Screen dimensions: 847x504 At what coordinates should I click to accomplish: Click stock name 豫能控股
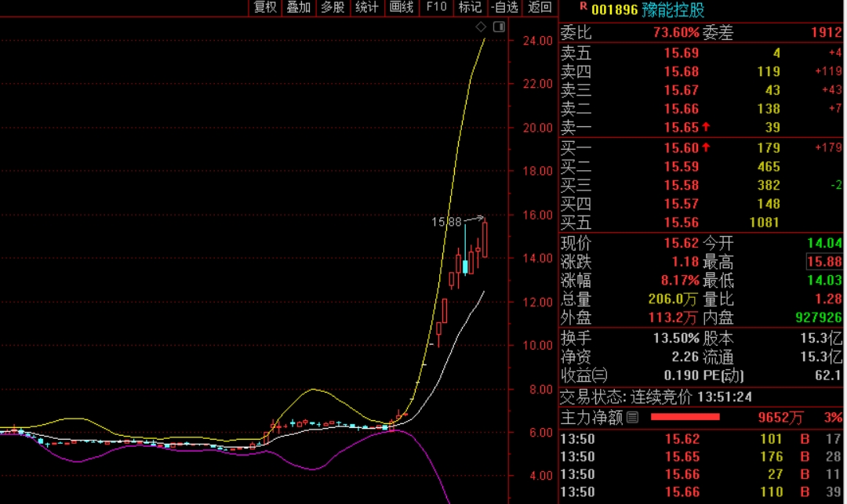673,10
